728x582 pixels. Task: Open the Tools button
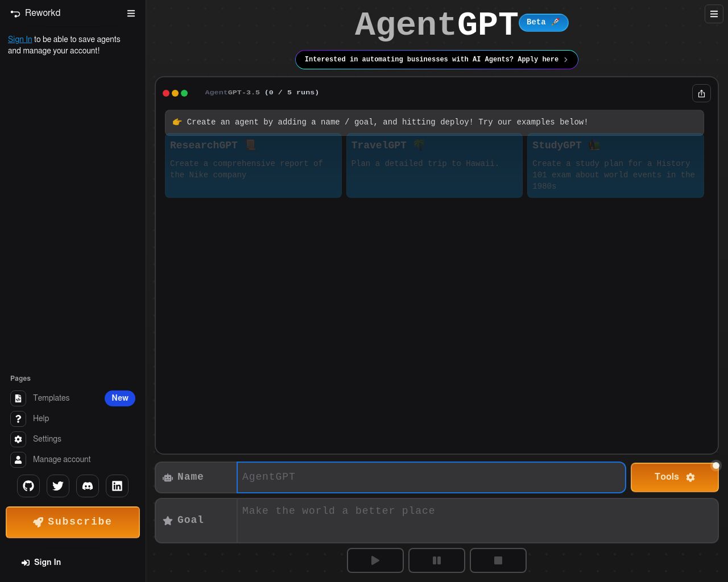(675, 477)
